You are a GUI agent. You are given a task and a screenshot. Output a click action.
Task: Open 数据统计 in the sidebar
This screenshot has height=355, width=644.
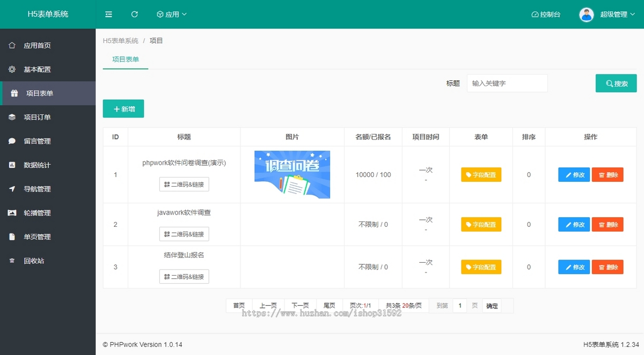tap(37, 165)
